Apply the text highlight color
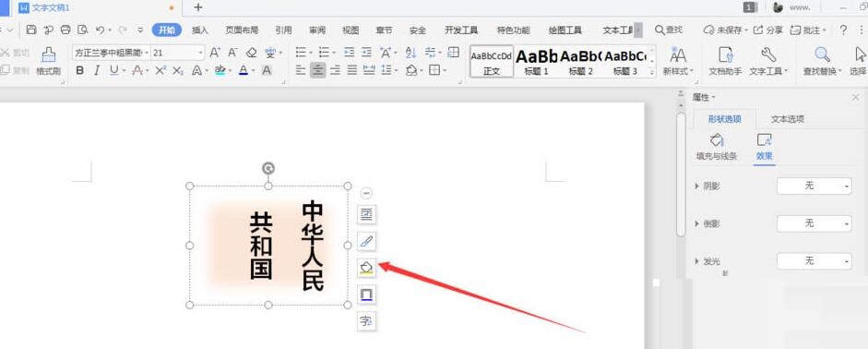 tap(220, 70)
